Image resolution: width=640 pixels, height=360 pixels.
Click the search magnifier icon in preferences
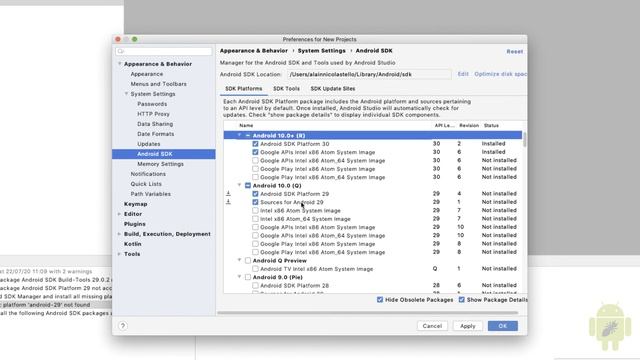(120, 51)
